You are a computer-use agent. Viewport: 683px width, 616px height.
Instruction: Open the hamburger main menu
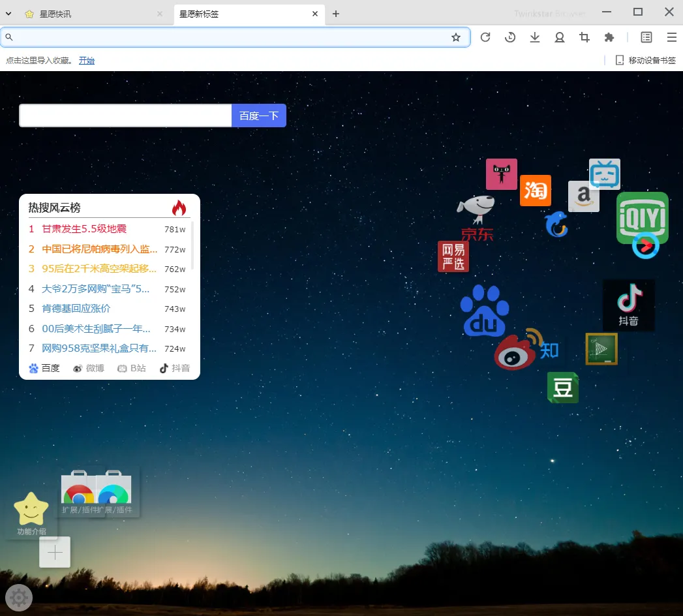click(x=672, y=37)
